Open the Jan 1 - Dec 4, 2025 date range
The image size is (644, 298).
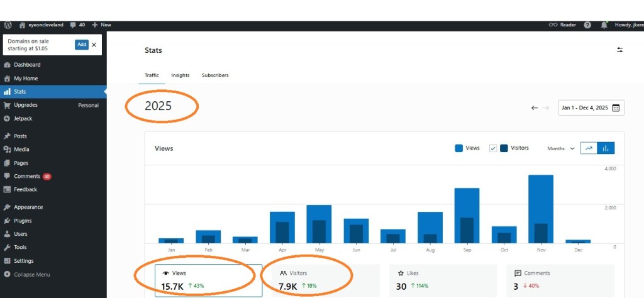(584, 108)
